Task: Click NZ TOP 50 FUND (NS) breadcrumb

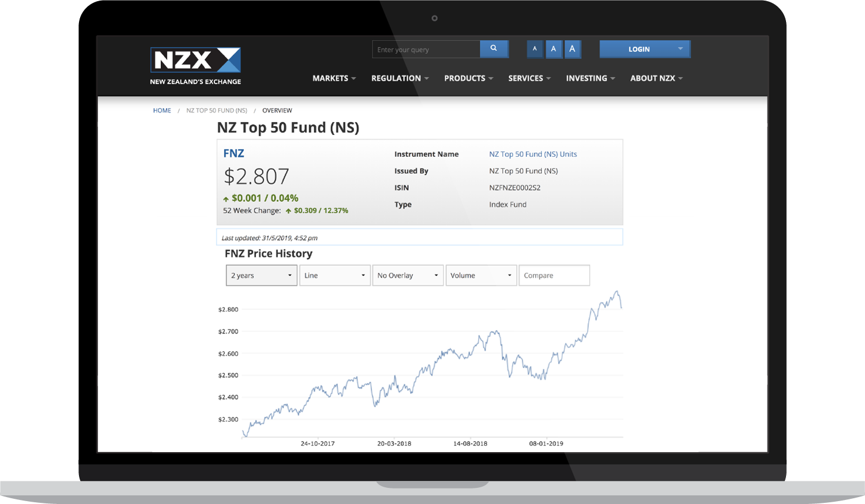Action: [217, 111]
